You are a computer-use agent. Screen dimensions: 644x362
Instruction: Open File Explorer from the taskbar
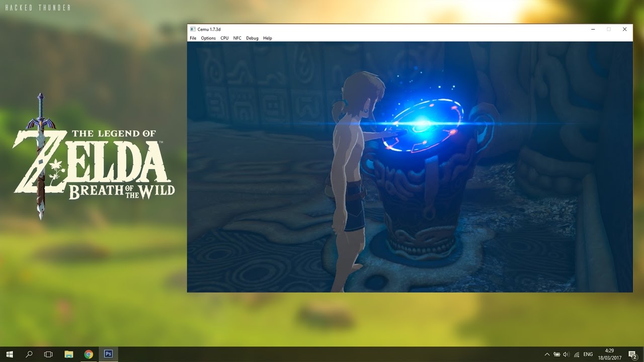click(69, 354)
